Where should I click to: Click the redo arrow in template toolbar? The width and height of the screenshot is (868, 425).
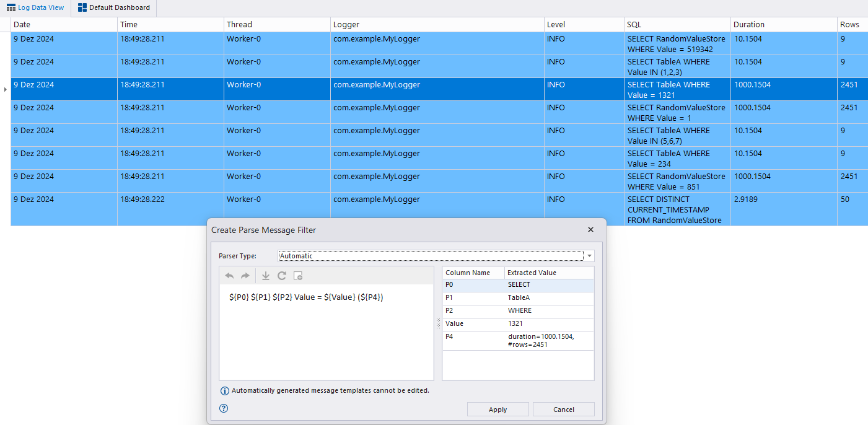click(245, 276)
